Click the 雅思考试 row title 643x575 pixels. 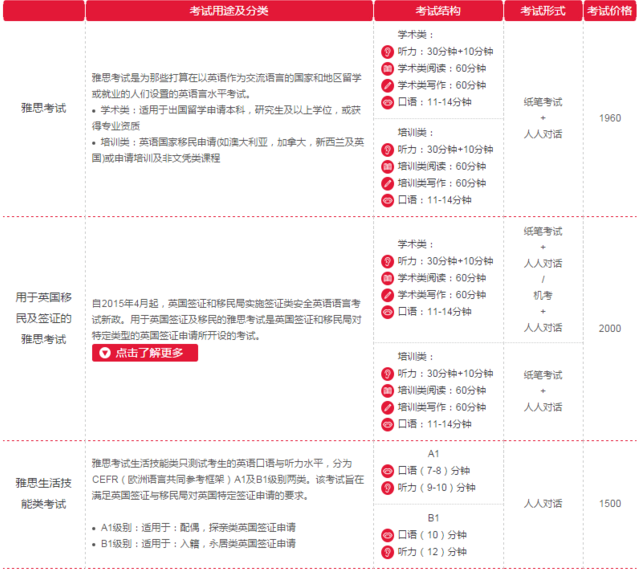tap(43, 108)
